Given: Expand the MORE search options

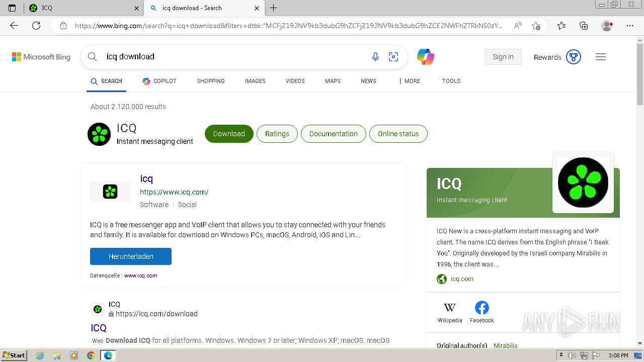Looking at the screenshot, I should pyautogui.click(x=409, y=81).
